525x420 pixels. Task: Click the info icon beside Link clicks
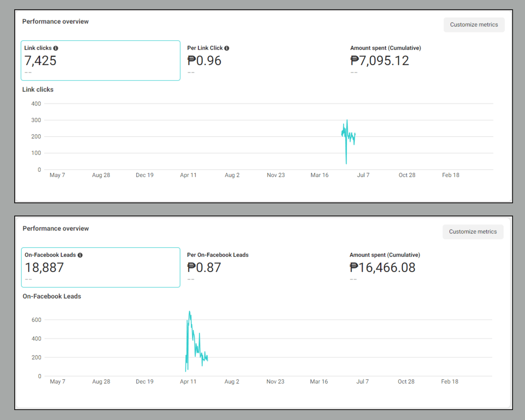pyautogui.click(x=56, y=48)
